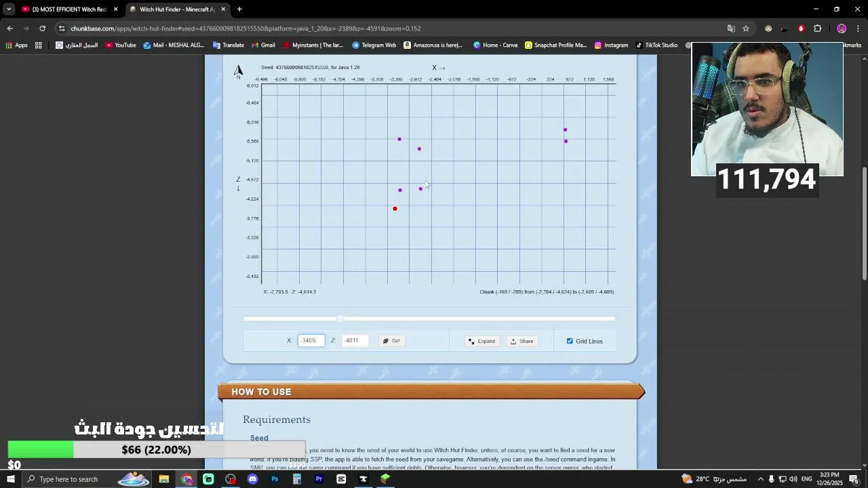Viewport: 868px width, 488px height.
Task: Open the TikTok Studio bookmark
Action: 656,45
